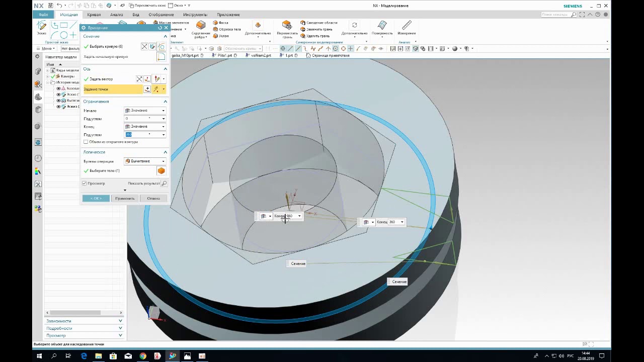644x362 pixels.
Task: Collapse the Логическое section
Action: [165, 152]
